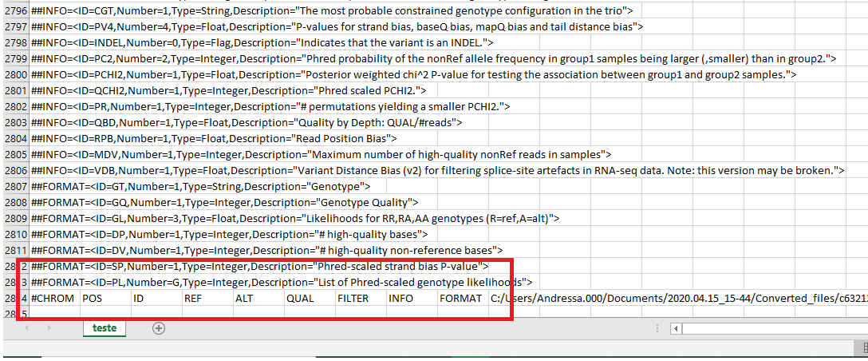Select the INFO column cell
The image size is (868, 361).
coord(410,298)
